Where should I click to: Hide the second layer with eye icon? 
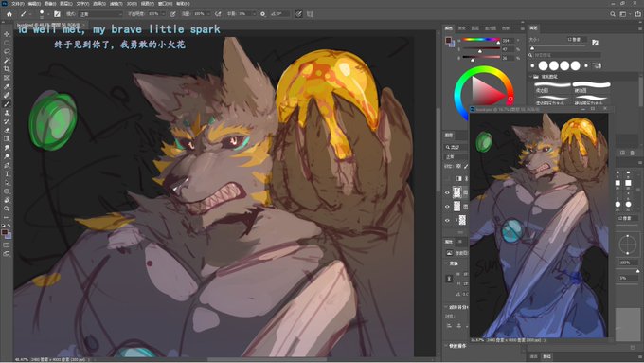tap(448, 207)
